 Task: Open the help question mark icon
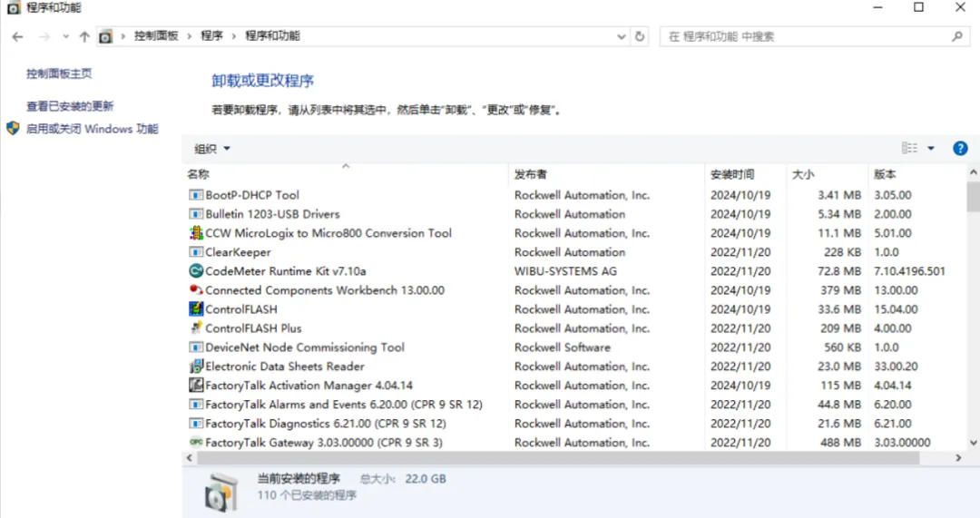[960, 148]
